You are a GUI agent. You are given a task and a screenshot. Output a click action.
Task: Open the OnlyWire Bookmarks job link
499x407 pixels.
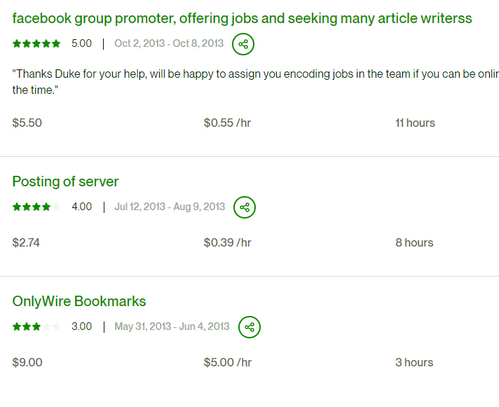(x=79, y=301)
